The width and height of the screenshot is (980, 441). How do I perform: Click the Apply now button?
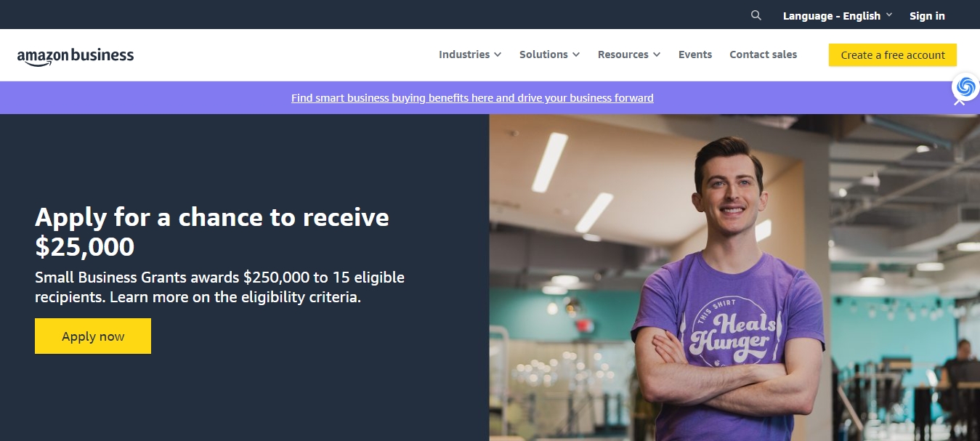click(x=93, y=336)
